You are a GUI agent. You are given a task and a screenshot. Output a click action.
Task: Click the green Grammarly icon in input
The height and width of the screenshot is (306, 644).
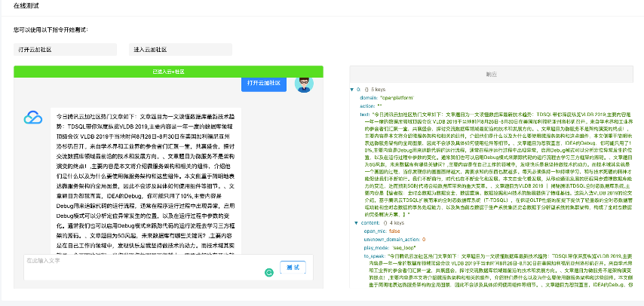click(269, 272)
